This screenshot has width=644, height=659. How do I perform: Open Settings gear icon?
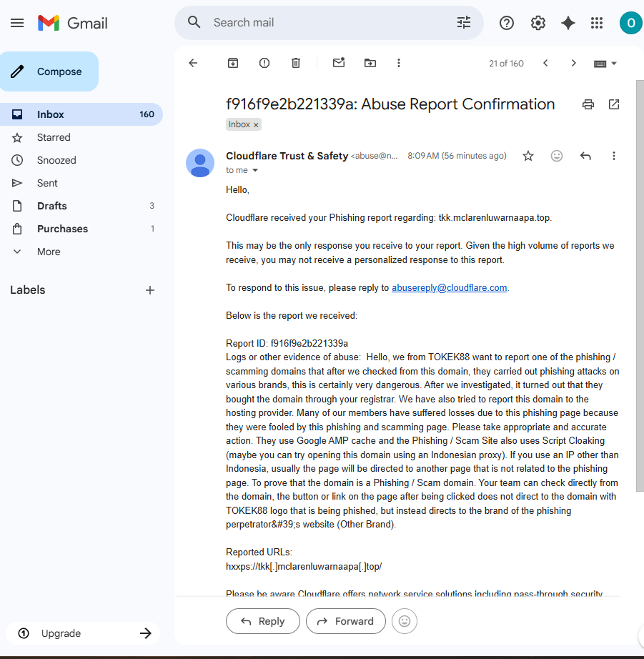[538, 23]
